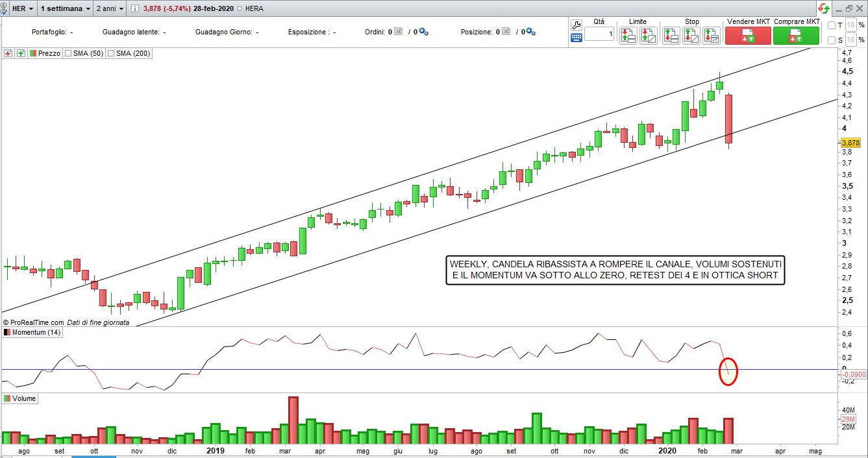Enable the SMA (50) checkbox
Image resolution: width=868 pixels, height=458 pixels.
pos(68,53)
